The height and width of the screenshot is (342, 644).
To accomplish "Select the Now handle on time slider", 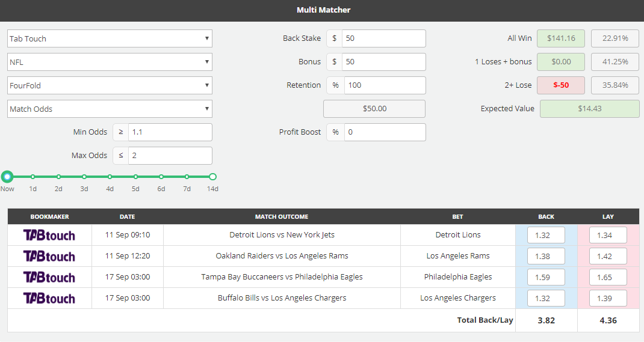I will (7, 177).
